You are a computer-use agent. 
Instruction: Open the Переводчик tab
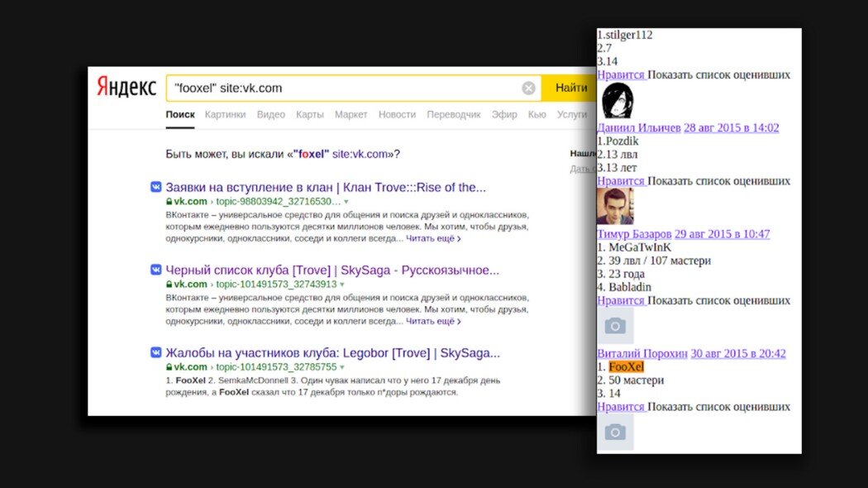[x=453, y=115]
